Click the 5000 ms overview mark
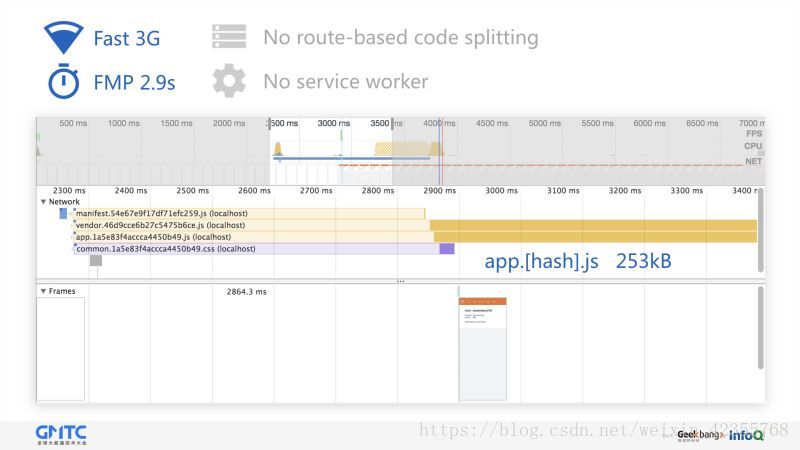The width and height of the screenshot is (800, 450). coord(544,123)
